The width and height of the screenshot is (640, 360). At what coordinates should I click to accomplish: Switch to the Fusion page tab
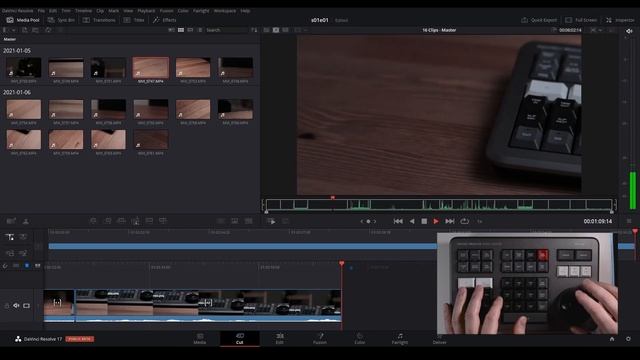(x=320, y=338)
